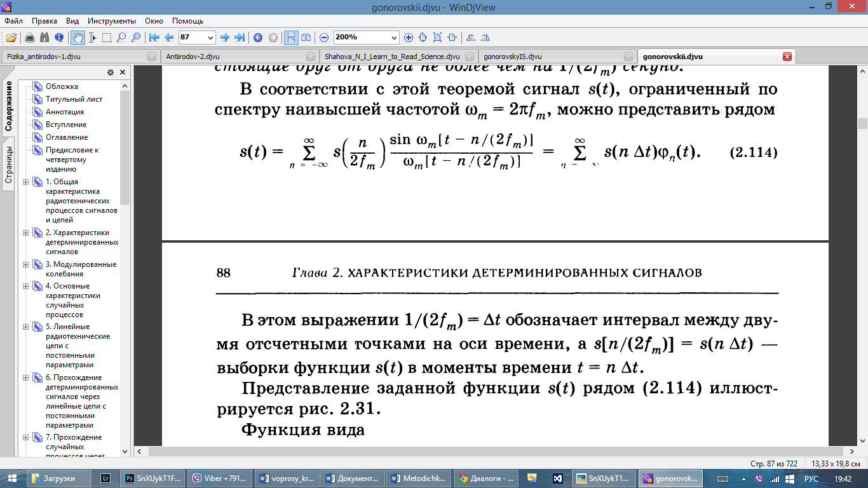Close the contents sidebar panel
The width and height of the screenshot is (868, 488).
tap(123, 72)
